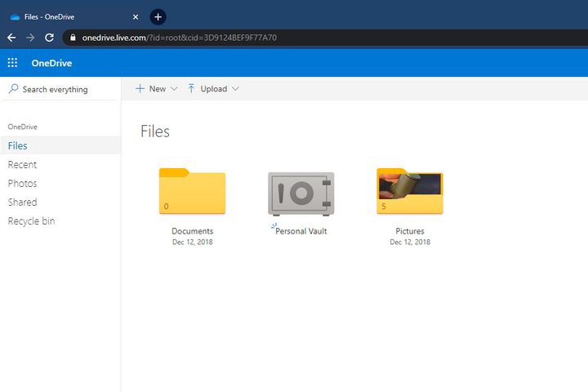Click the search magnifier icon

click(x=14, y=89)
